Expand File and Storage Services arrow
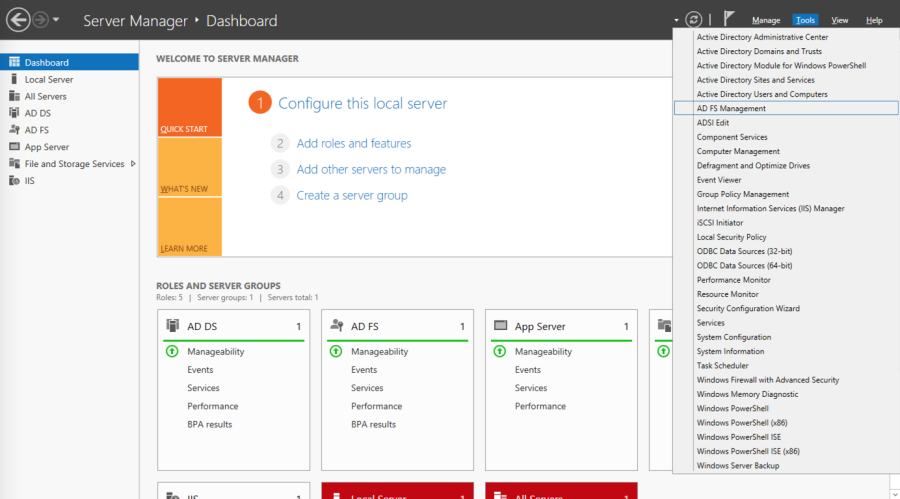Image resolution: width=900 pixels, height=499 pixels. click(x=133, y=164)
